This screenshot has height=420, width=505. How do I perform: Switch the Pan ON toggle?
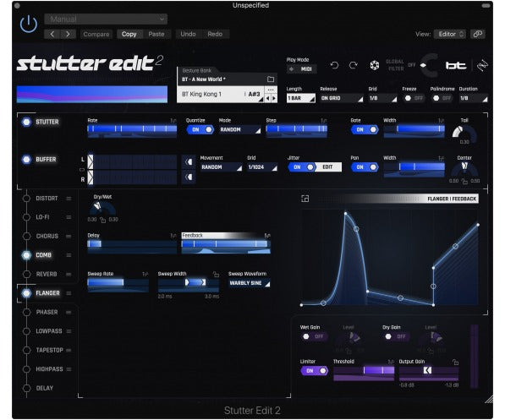[x=365, y=167]
